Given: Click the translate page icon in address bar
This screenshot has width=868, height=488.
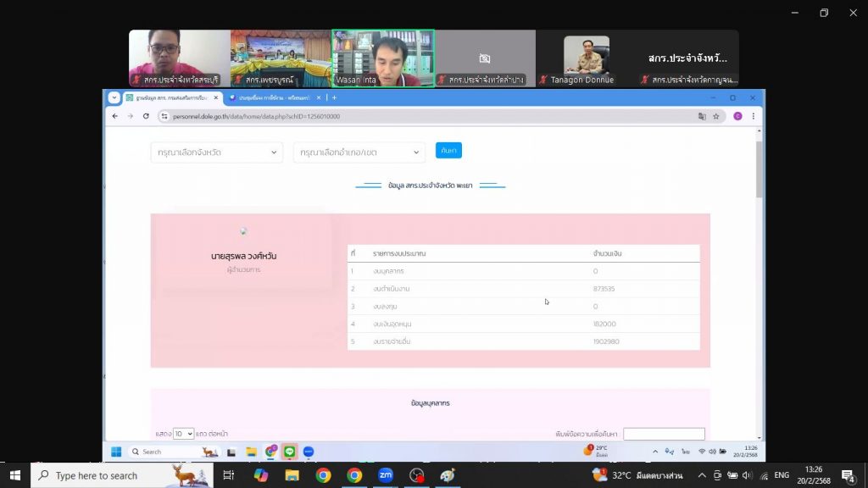Looking at the screenshot, I should (x=702, y=116).
